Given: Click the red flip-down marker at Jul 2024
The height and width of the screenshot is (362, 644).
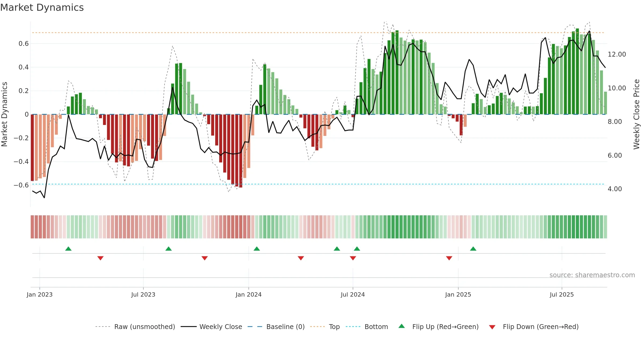Looking at the screenshot, I should (353, 258).
